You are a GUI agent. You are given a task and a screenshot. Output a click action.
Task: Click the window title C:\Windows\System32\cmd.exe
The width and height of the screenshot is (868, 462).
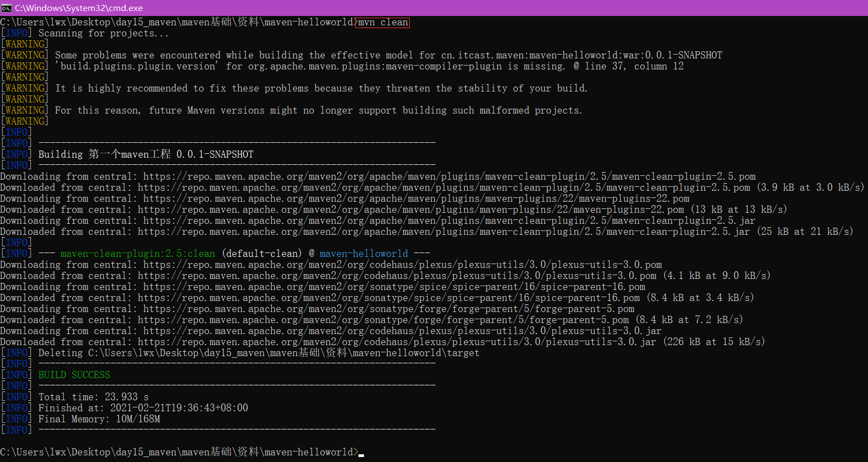point(79,8)
